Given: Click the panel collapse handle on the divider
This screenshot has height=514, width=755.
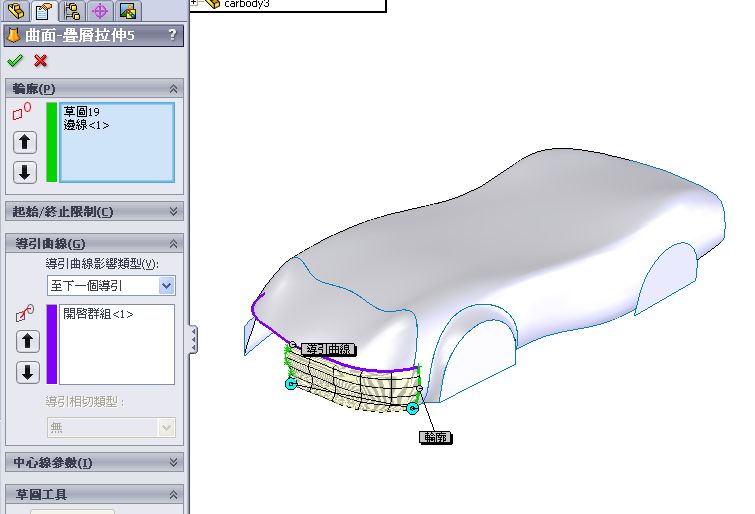Looking at the screenshot, I should coord(193,340).
